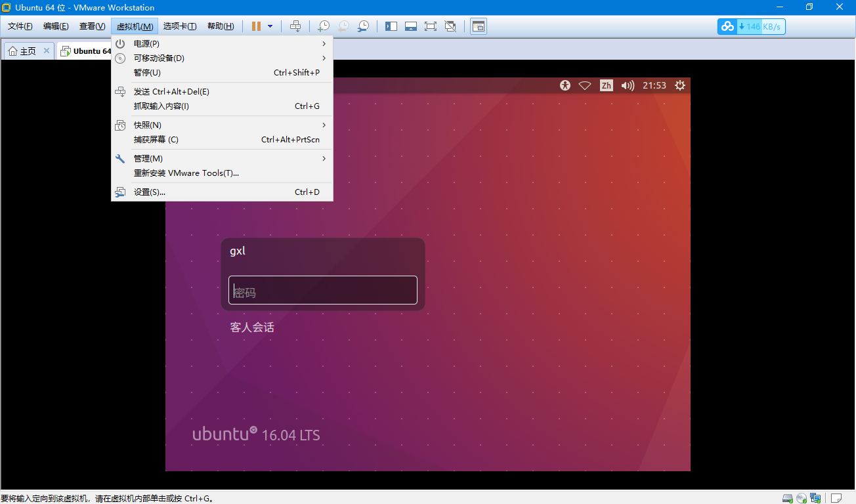Image resolution: width=856 pixels, height=504 pixels.
Task: Click the power icon beside 电源(P)
Action: 120,43
